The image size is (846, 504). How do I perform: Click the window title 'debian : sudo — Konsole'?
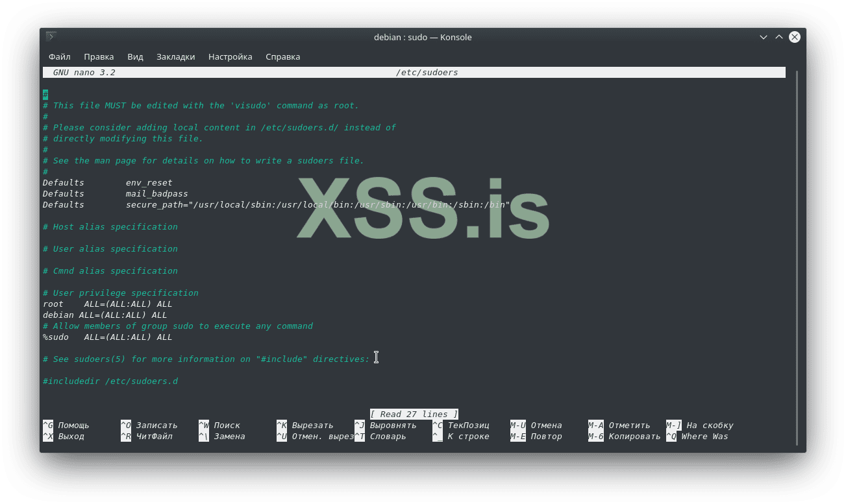click(x=423, y=37)
